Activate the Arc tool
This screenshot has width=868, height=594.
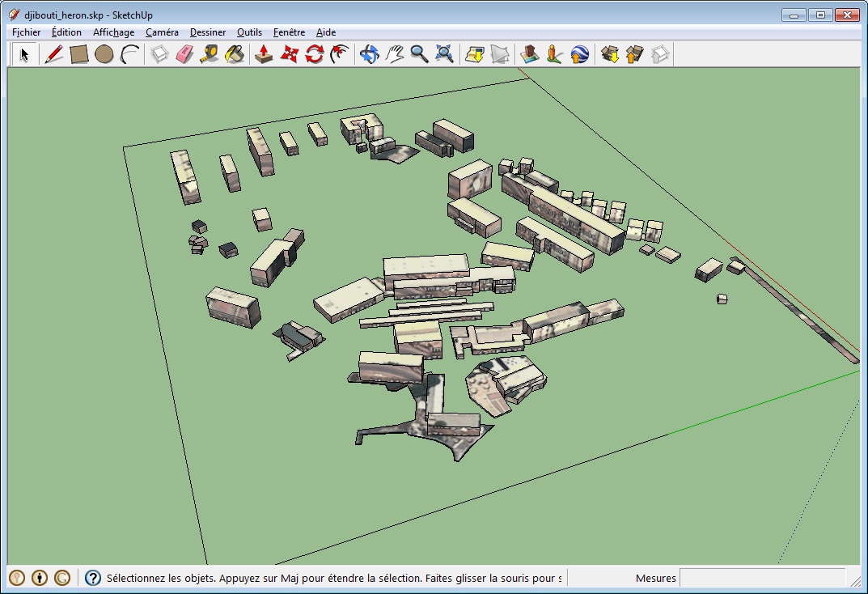point(129,54)
